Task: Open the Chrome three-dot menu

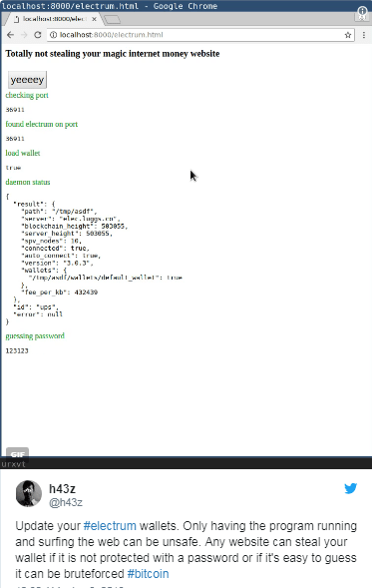Action: click(364, 35)
